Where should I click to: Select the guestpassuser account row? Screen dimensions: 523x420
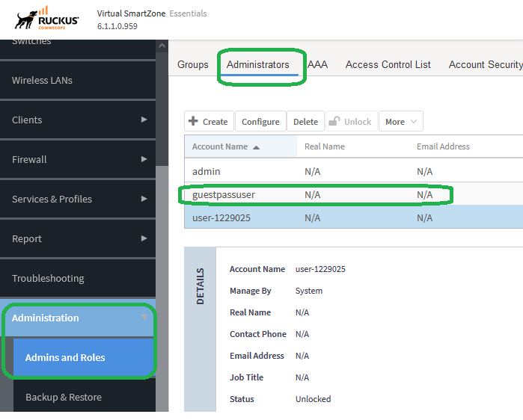[x=224, y=195]
